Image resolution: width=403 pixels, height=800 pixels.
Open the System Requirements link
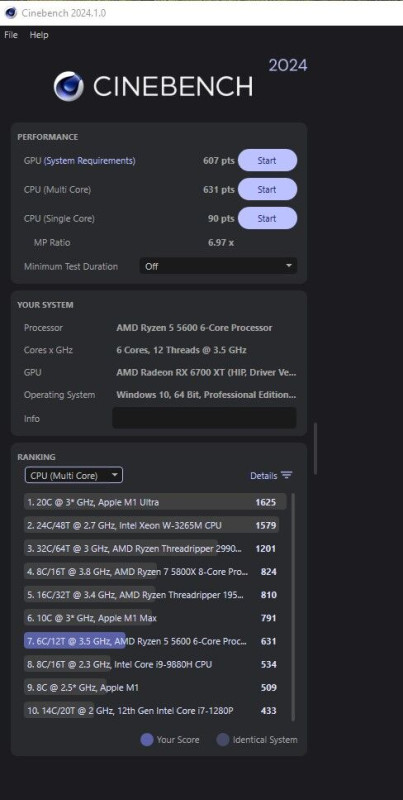[90, 161]
